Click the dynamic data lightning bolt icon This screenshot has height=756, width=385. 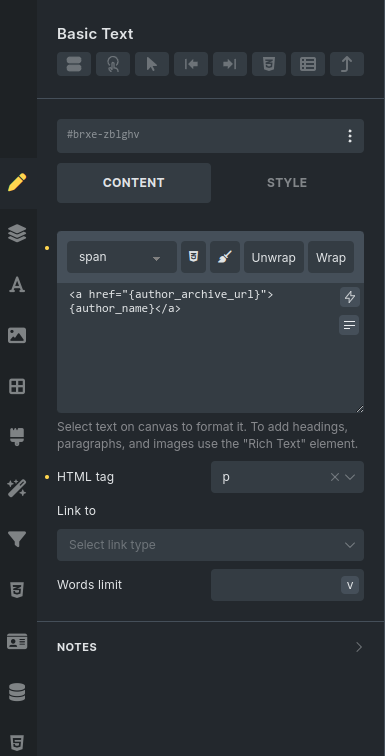pos(349,297)
